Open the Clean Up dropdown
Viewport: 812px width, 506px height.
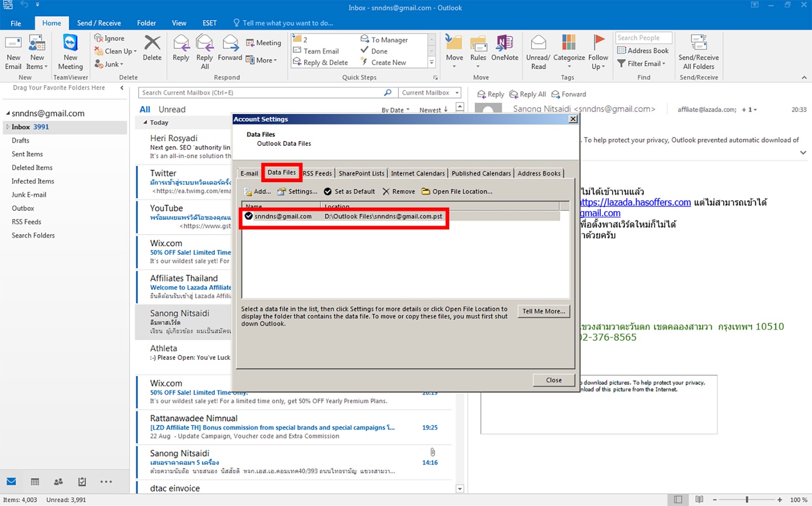click(x=116, y=51)
